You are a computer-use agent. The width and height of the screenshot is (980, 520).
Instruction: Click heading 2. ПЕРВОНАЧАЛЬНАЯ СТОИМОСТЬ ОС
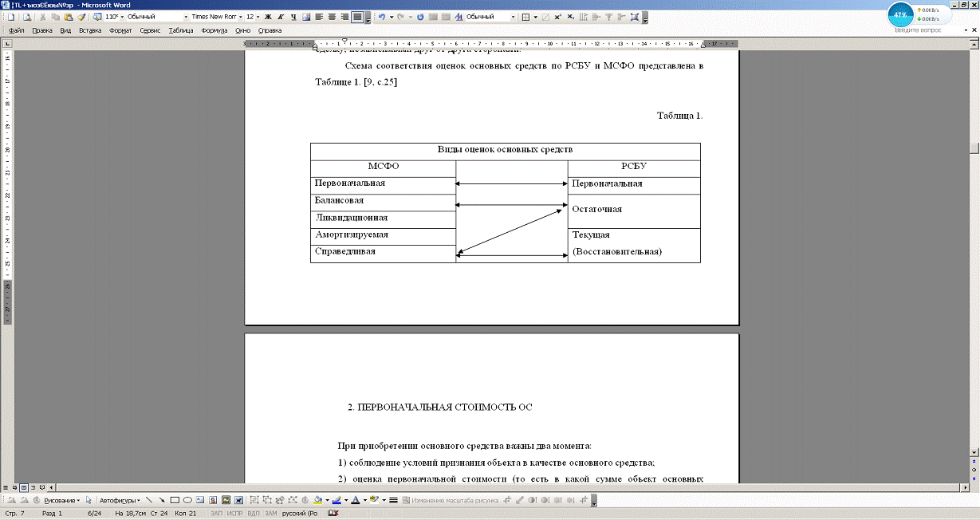tap(439, 408)
